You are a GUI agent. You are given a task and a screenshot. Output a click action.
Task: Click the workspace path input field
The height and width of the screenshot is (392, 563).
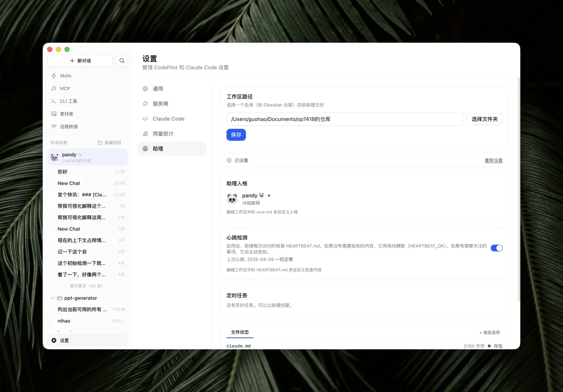(x=344, y=119)
